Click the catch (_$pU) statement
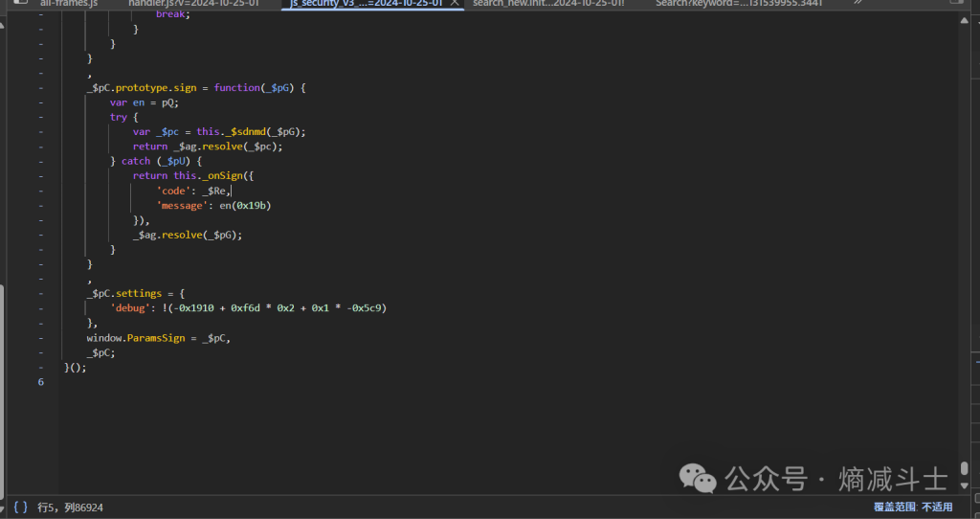This screenshot has width=980, height=519. [x=155, y=161]
